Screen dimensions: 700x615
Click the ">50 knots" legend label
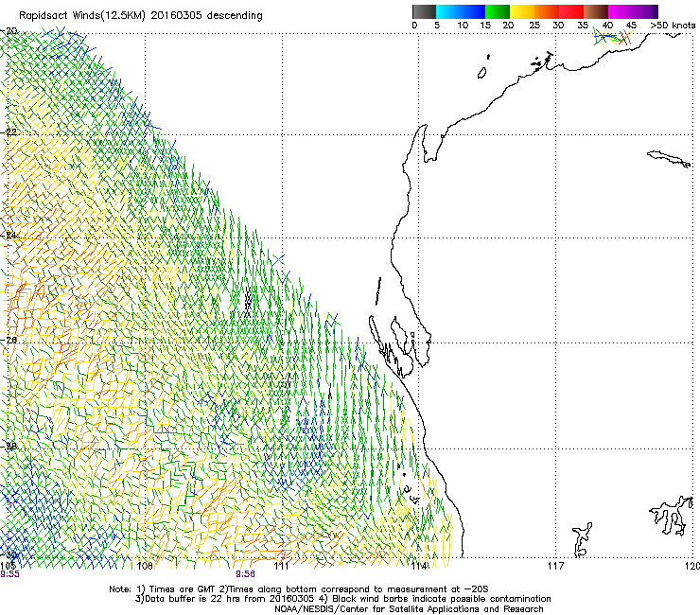pyautogui.click(x=673, y=26)
